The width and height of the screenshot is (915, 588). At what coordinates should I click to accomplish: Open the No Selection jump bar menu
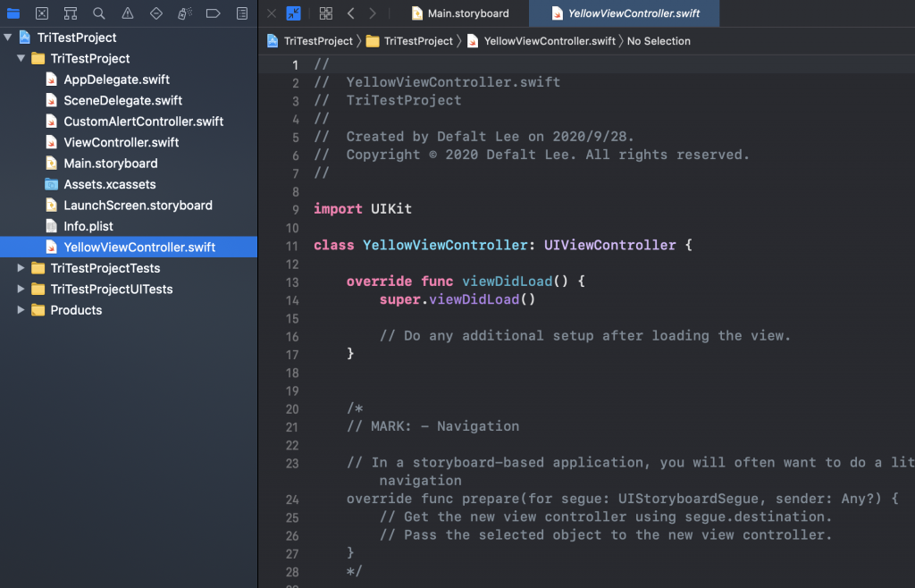[659, 41]
